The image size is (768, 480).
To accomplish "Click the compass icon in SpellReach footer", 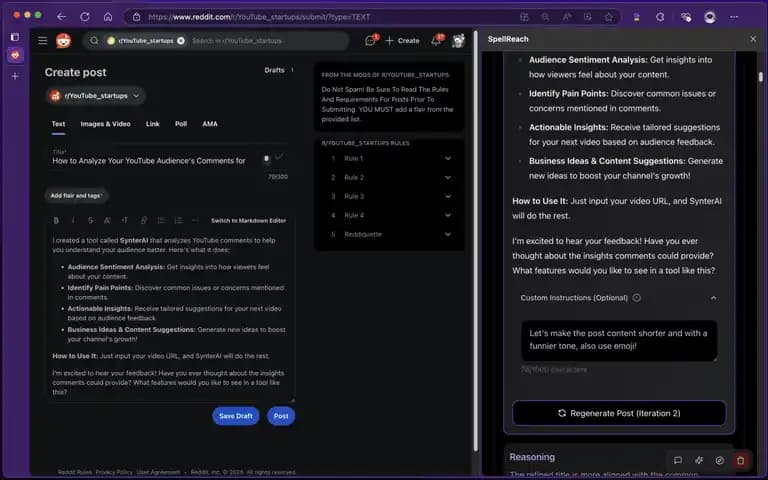I will 720,460.
